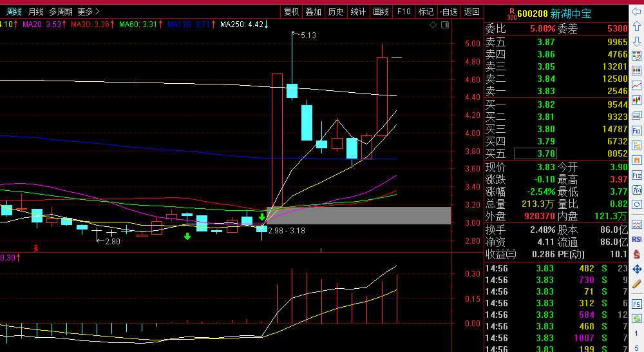
Task: Open the wavy indicator lines icon
Action: pyautogui.click(x=636, y=224)
